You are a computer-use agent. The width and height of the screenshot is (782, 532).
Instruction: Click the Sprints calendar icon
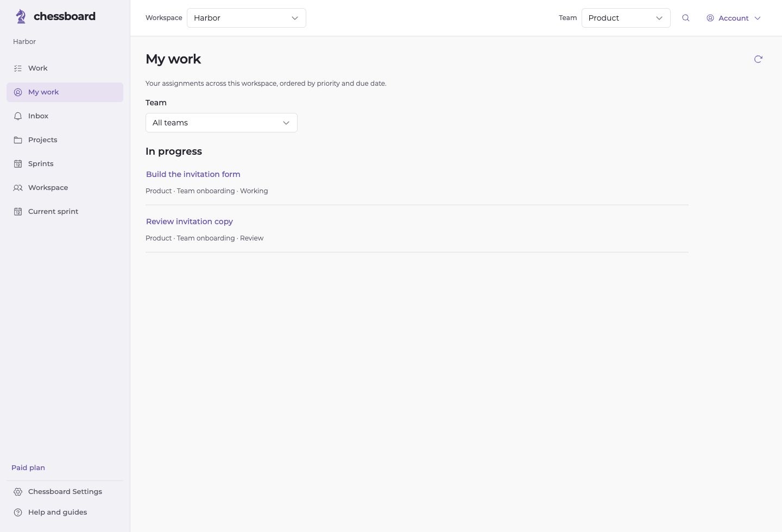coord(18,164)
